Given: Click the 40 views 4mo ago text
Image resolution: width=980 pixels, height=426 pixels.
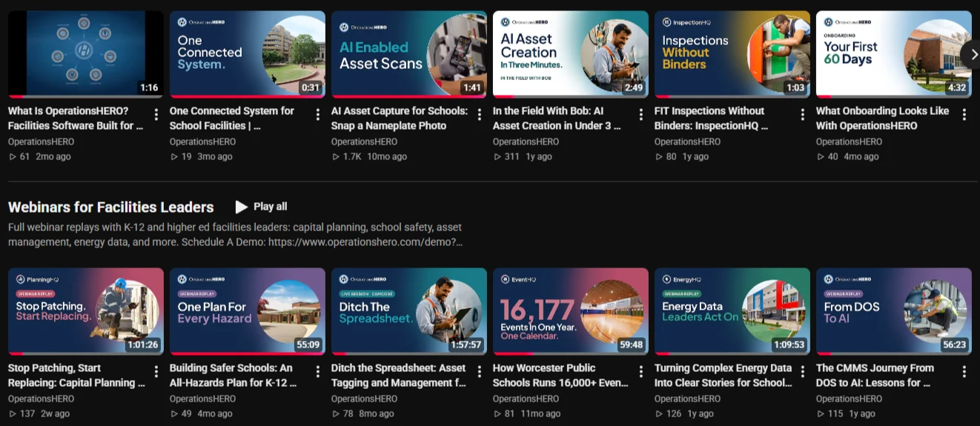Looking at the screenshot, I should (x=847, y=156).
